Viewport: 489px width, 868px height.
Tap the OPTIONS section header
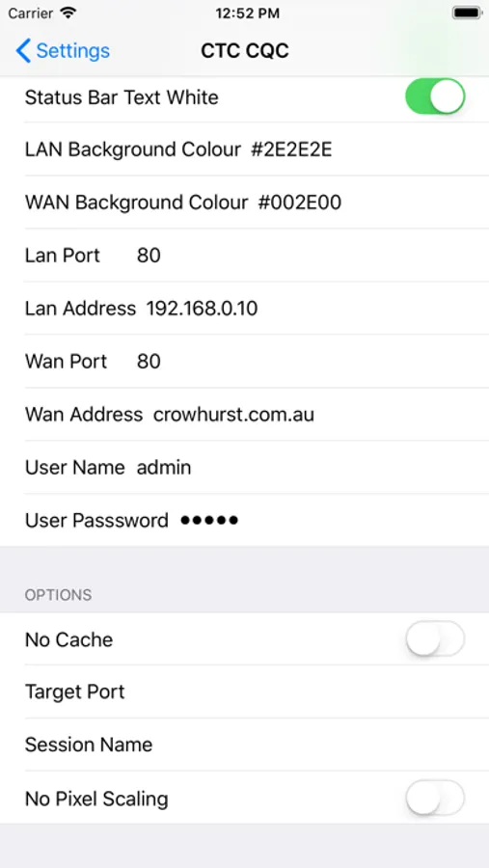pos(58,595)
